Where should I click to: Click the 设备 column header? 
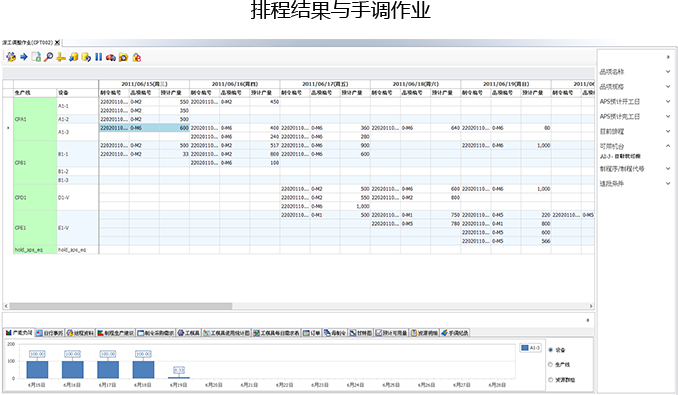click(x=78, y=93)
